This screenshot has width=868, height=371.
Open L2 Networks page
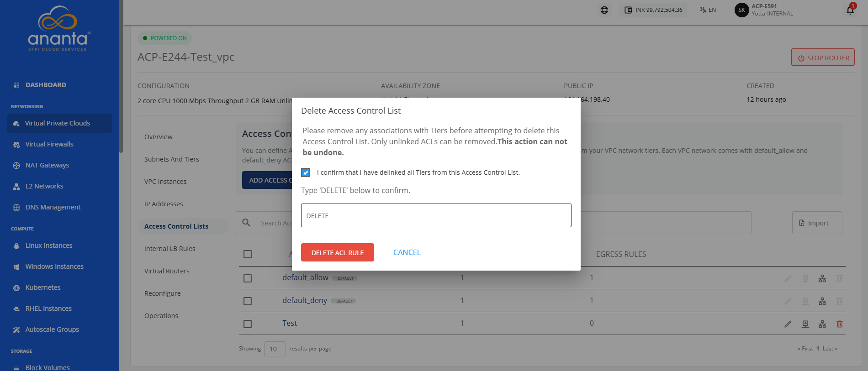pyautogui.click(x=44, y=186)
